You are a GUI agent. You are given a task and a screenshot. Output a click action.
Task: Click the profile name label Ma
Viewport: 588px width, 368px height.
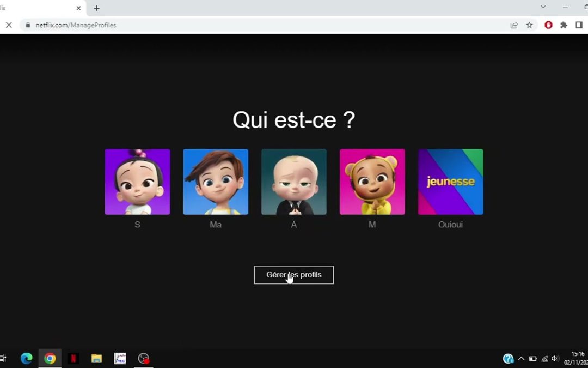(x=216, y=225)
